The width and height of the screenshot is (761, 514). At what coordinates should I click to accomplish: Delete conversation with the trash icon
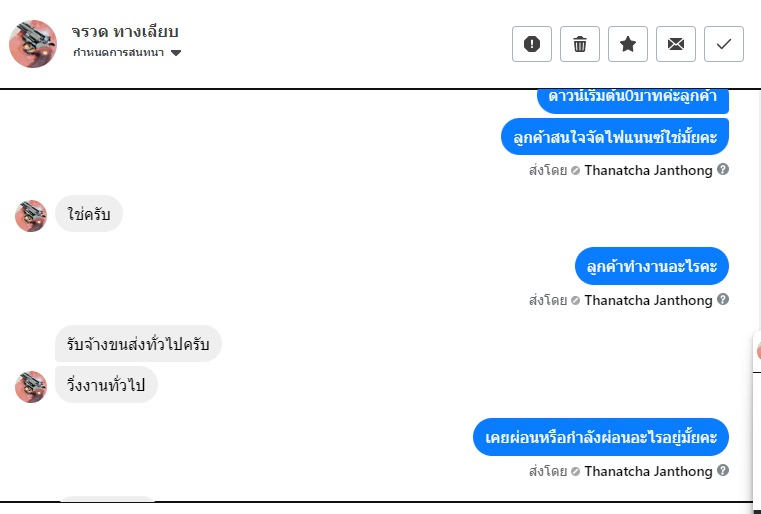[x=580, y=44]
